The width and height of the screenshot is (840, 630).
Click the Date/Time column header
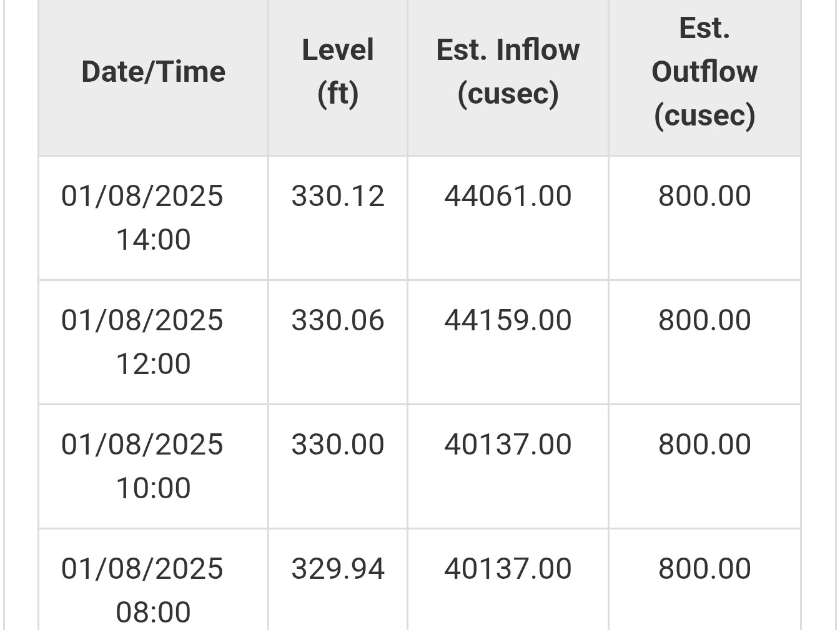point(153,72)
